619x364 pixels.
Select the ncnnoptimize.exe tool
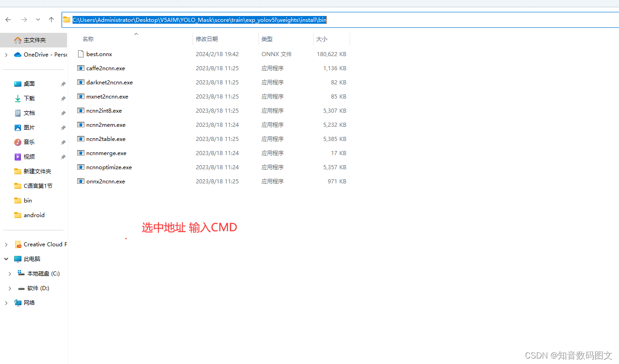coord(109,167)
